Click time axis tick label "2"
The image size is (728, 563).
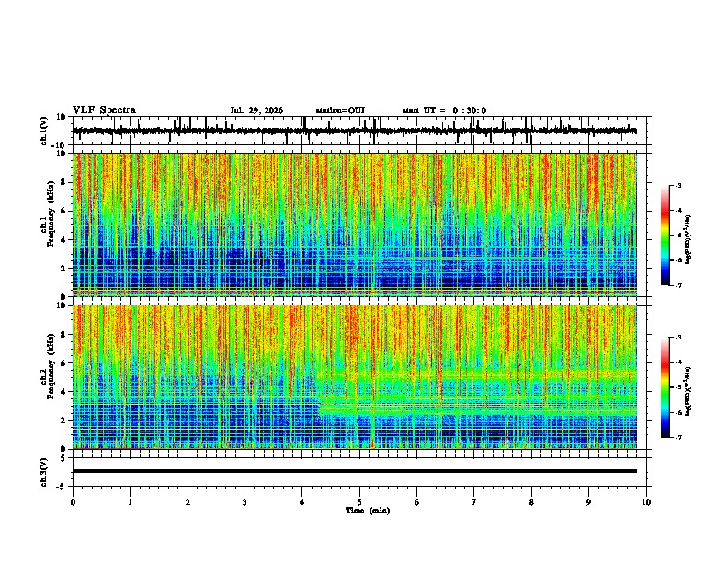pyautogui.click(x=188, y=502)
